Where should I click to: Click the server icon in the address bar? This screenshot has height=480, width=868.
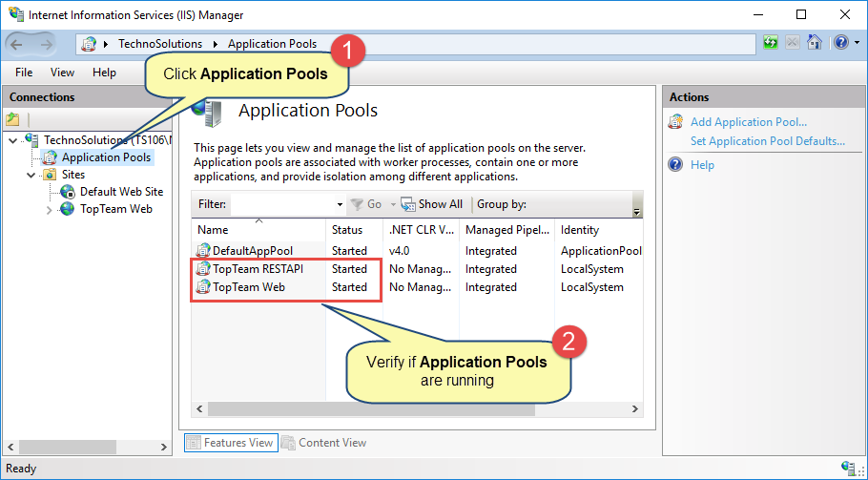coord(89,44)
